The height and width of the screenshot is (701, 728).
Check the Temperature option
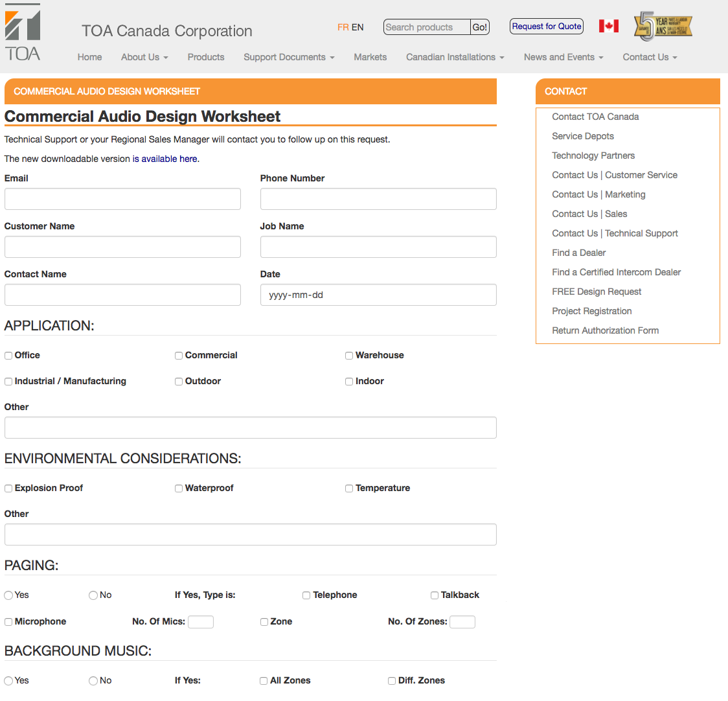(x=349, y=488)
